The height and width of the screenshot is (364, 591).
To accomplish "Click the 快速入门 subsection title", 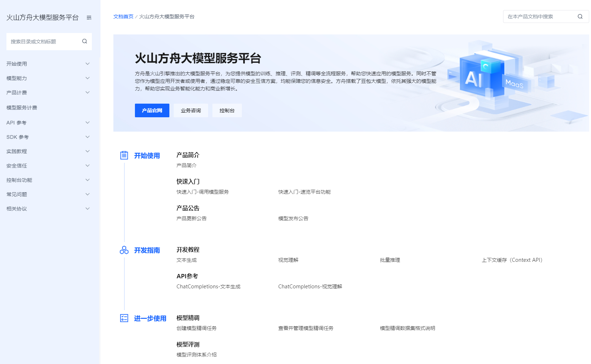I will point(188,182).
